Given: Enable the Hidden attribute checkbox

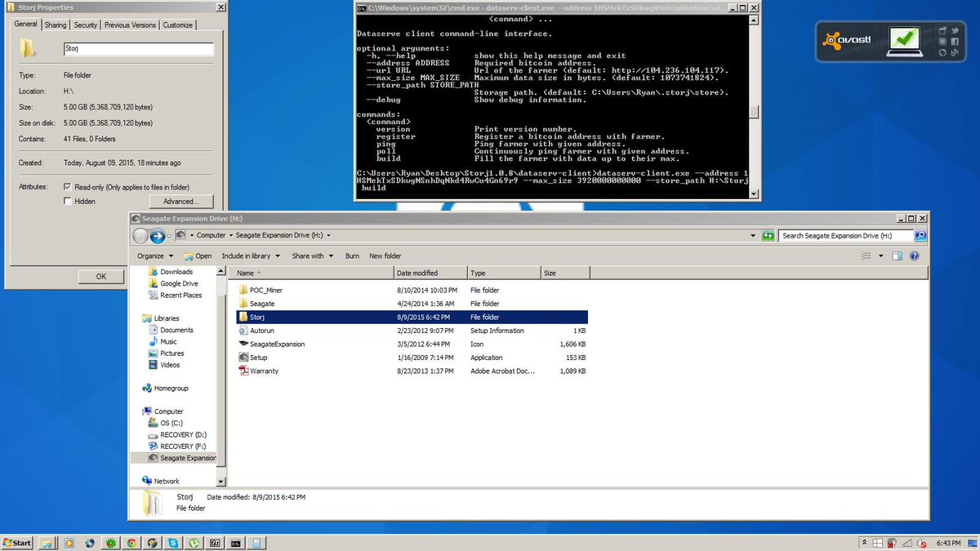Looking at the screenshot, I should pyautogui.click(x=67, y=201).
